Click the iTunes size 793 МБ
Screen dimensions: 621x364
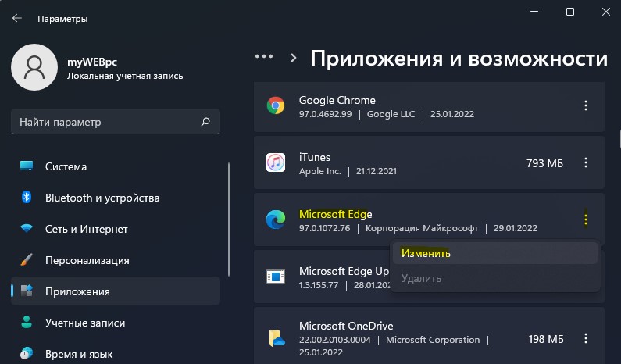(x=544, y=163)
